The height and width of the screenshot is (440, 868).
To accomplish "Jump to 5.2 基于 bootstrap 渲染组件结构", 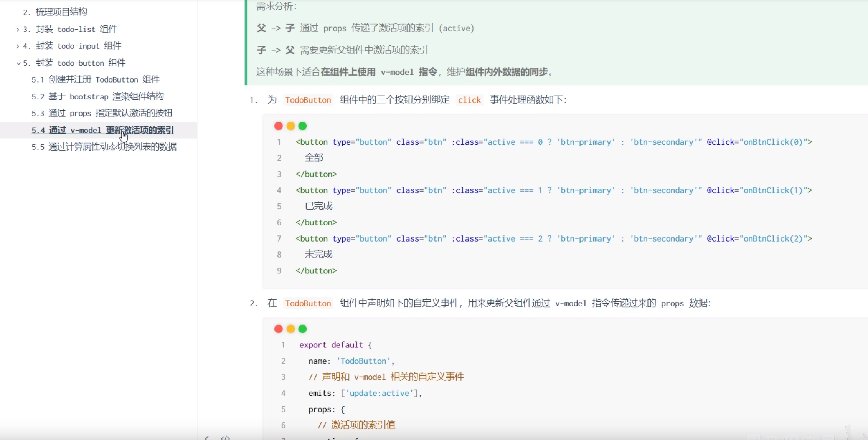I will 97,96.
